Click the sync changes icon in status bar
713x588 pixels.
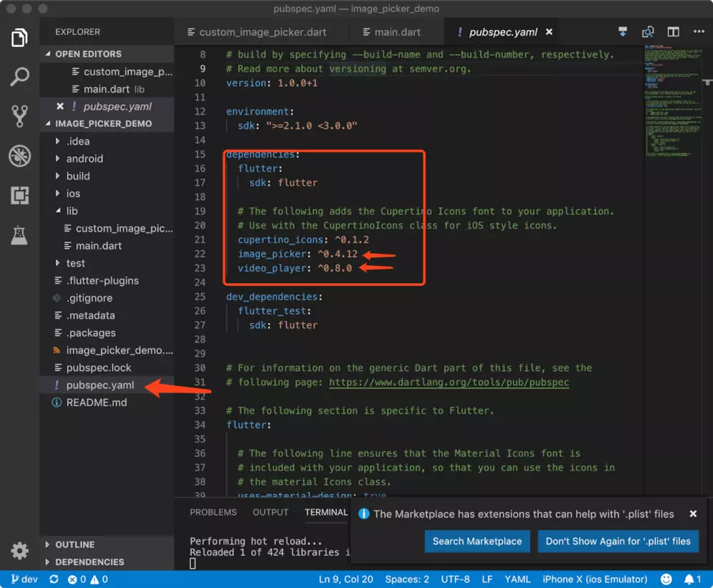coord(54,579)
